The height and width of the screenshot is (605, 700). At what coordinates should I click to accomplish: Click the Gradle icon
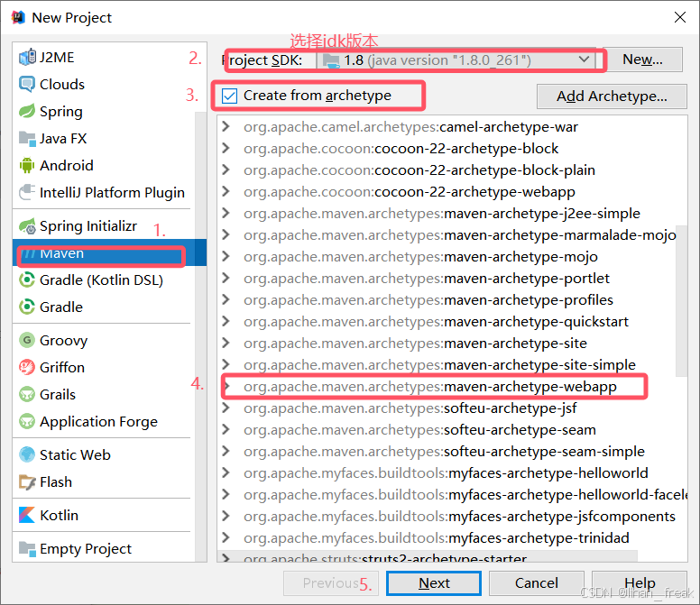pos(27,307)
